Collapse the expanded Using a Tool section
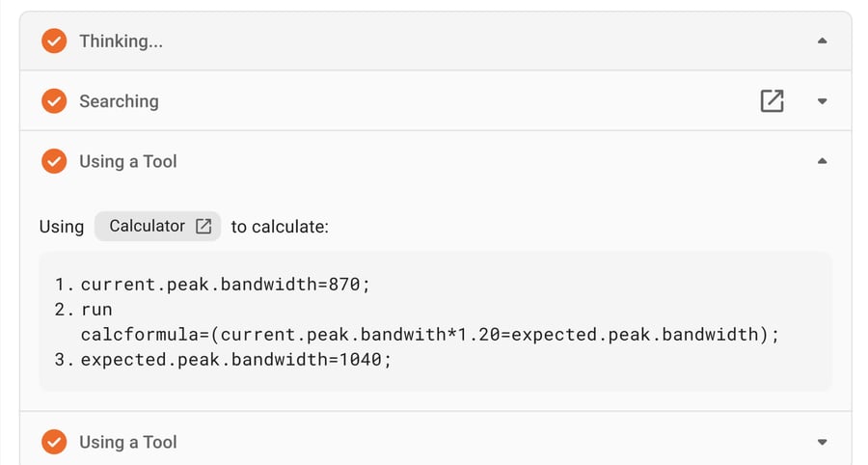 click(x=822, y=161)
